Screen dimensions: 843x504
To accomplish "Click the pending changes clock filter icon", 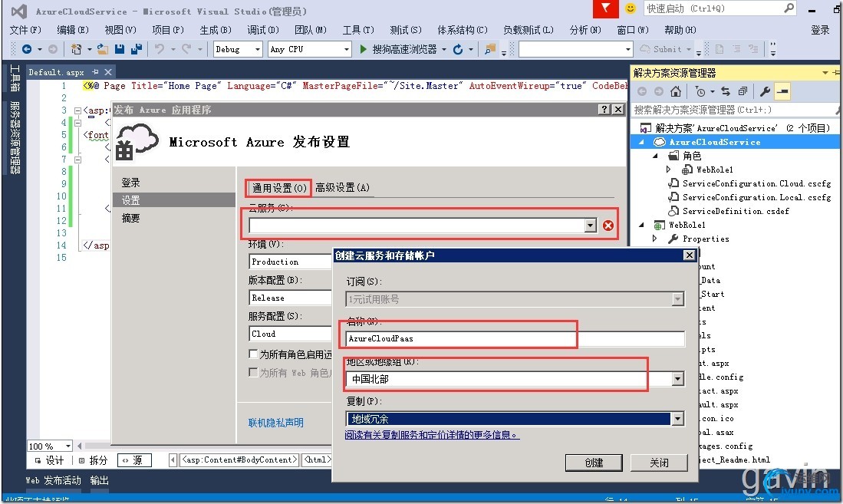I will tap(700, 91).
